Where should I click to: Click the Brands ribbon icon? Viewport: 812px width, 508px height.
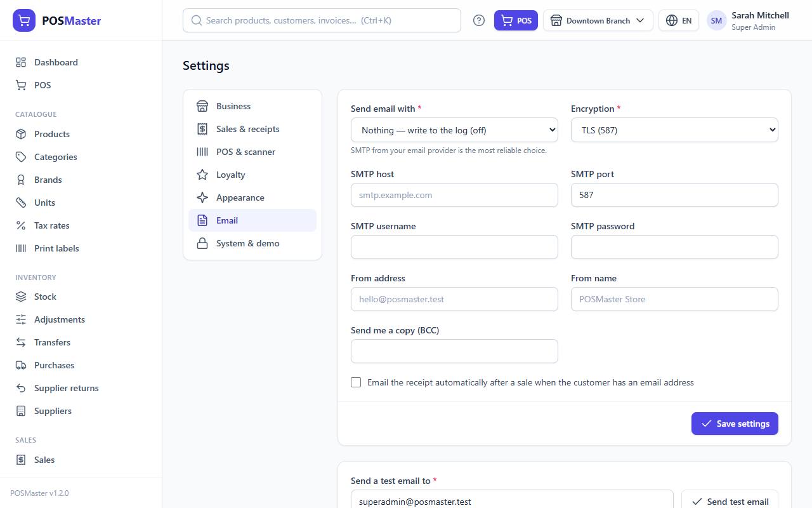click(x=21, y=180)
